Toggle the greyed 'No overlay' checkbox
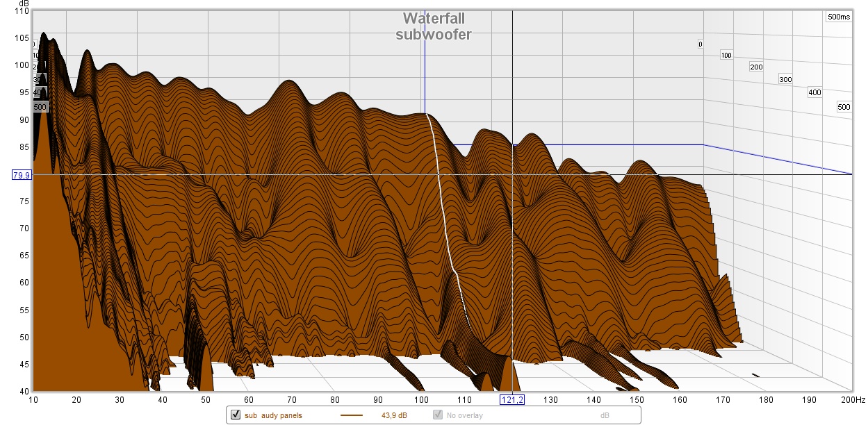Image resolution: width=868 pixels, height=425 pixels. click(x=438, y=415)
